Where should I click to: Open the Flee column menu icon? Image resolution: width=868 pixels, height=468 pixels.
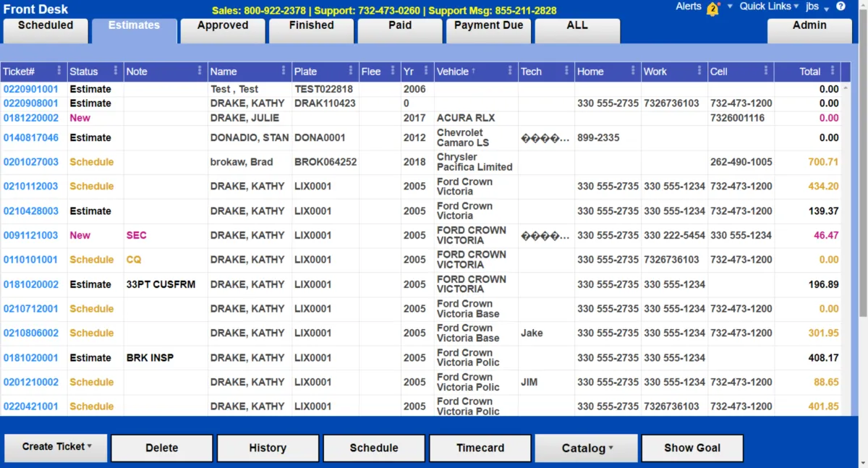(x=393, y=71)
